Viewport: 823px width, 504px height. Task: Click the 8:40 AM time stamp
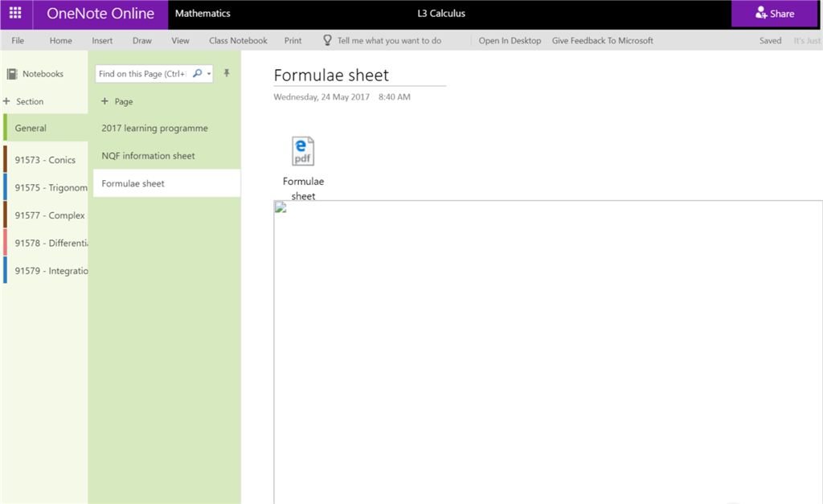394,97
